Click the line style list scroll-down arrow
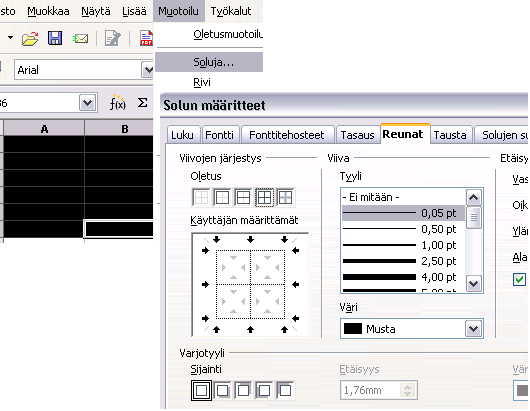The width and height of the screenshot is (530, 411). click(x=473, y=284)
